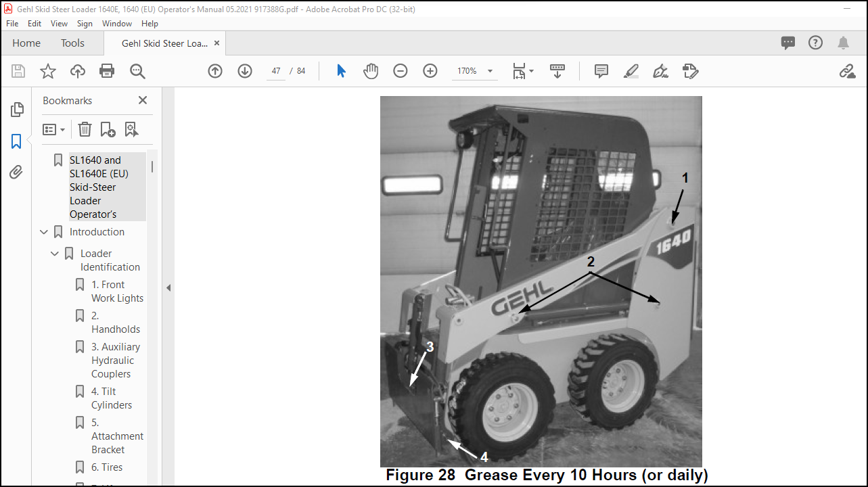Screen dimensions: 868x487
Task: Open the Sign menu
Action: pos(85,23)
